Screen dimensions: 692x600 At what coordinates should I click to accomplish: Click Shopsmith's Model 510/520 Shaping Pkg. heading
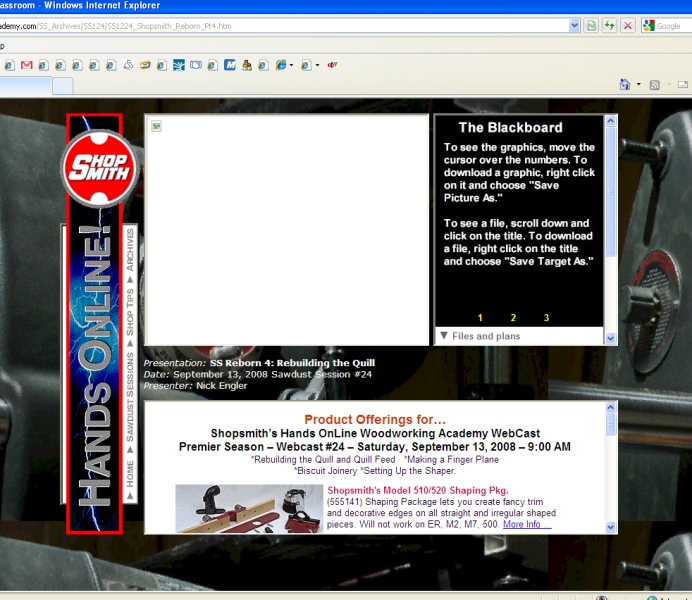pyautogui.click(x=417, y=491)
